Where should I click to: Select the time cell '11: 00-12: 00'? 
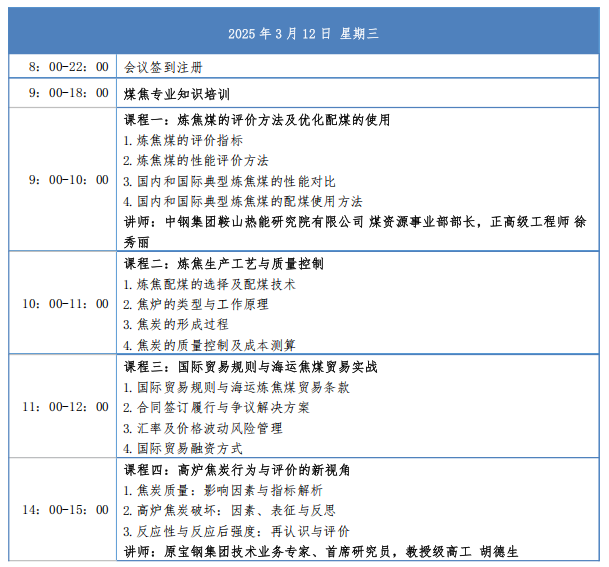pos(63,406)
